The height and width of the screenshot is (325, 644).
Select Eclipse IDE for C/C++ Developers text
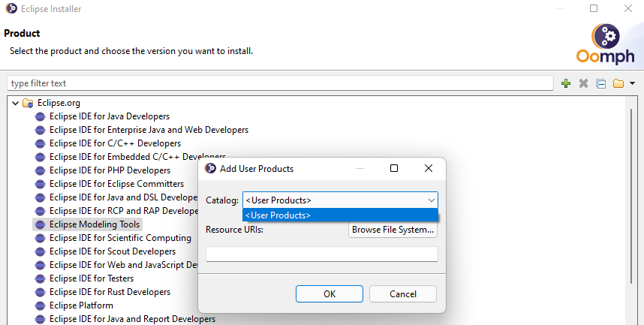pos(116,143)
